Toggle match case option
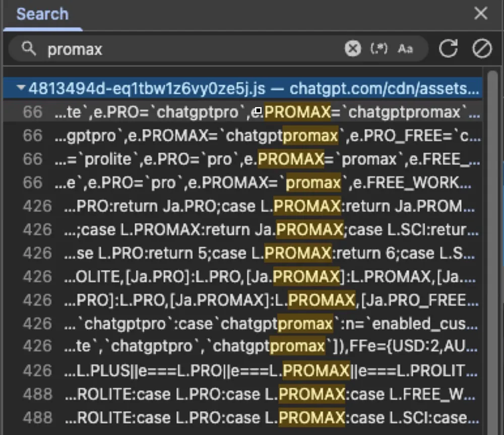This screenshot has height=435, width=504. (x=405, y=49)
